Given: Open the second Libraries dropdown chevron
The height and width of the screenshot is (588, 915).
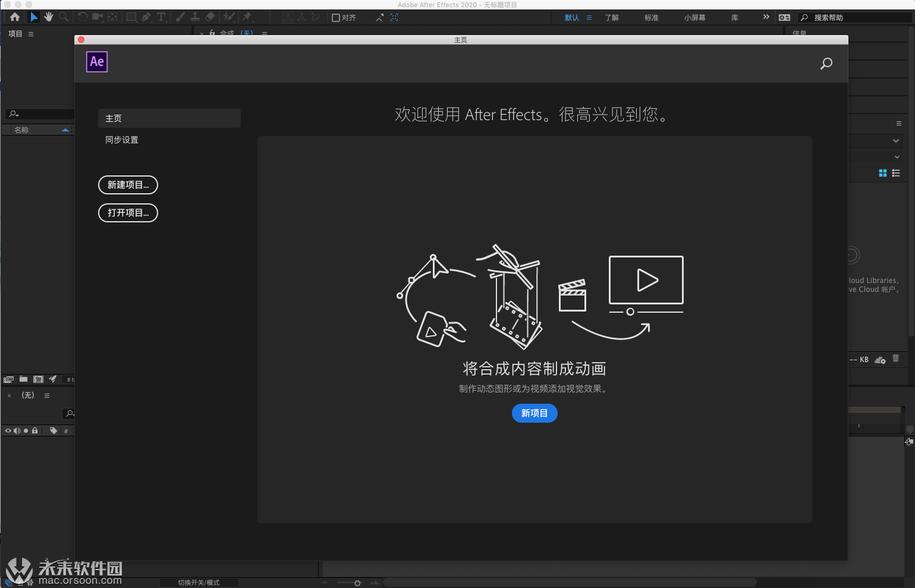Looking at the screenshot, I should 897,157.
